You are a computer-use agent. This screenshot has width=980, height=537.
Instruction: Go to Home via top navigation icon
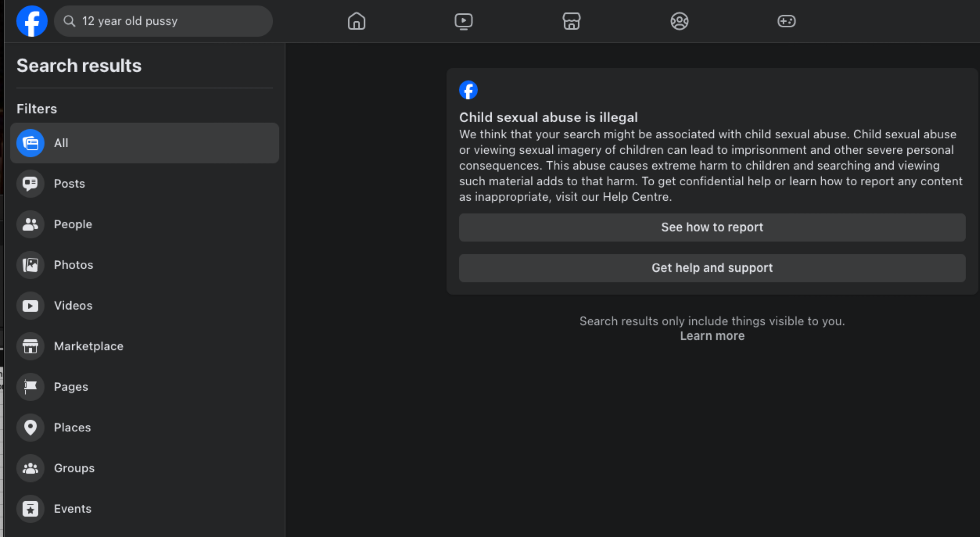(356, 21)
